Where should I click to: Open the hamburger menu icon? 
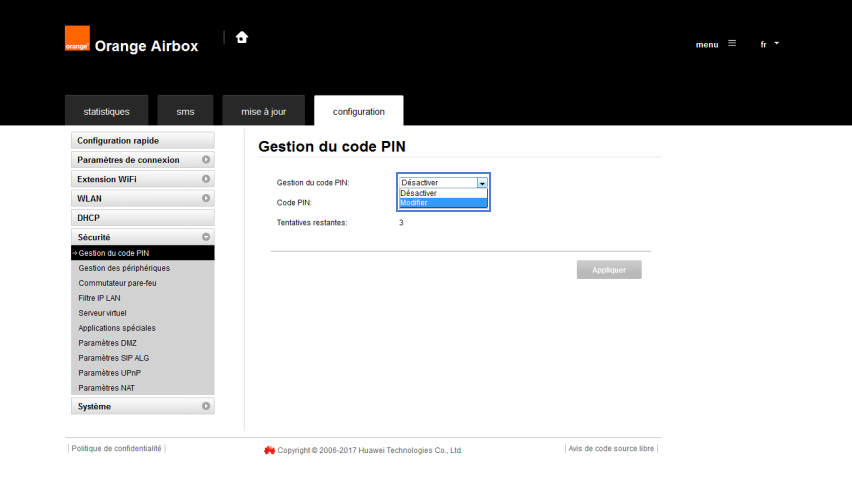pyautogui.click(x=732, y=44)
